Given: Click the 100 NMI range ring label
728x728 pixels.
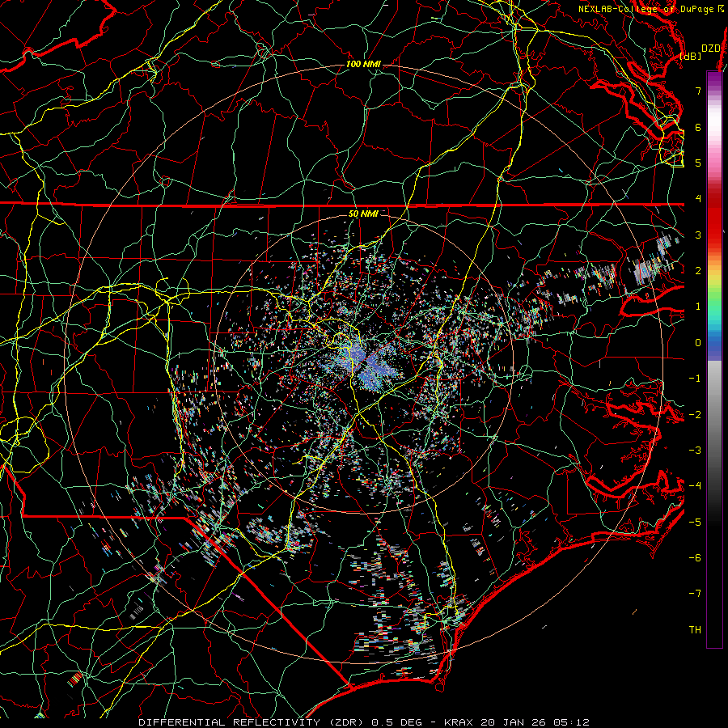Looking at the screenshot, I should click(363, 64).
